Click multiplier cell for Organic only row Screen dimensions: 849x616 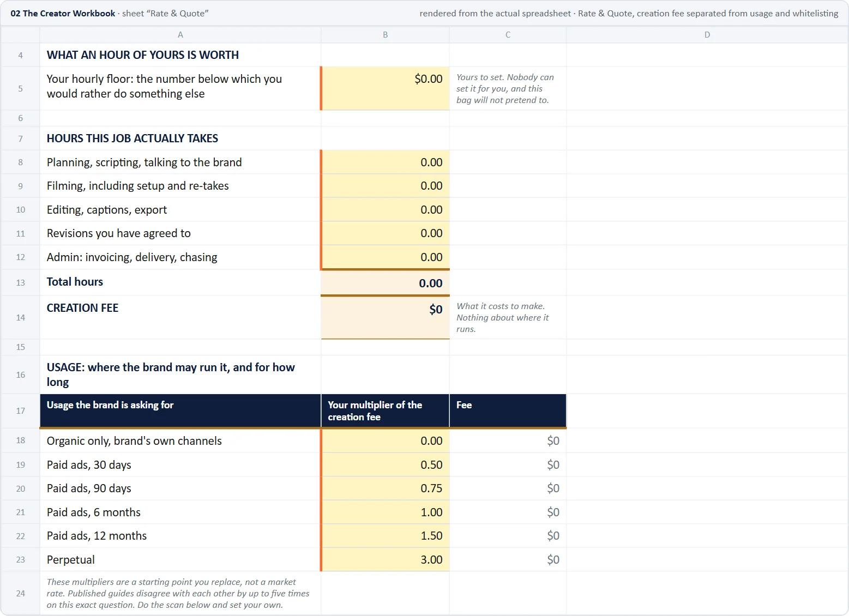point(386,441)
